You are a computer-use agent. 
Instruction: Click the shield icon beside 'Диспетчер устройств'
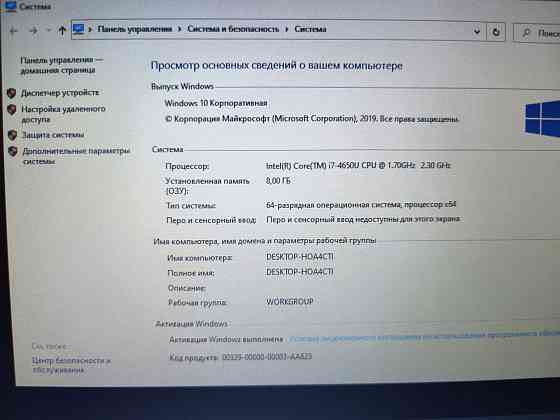coord(11,93)
